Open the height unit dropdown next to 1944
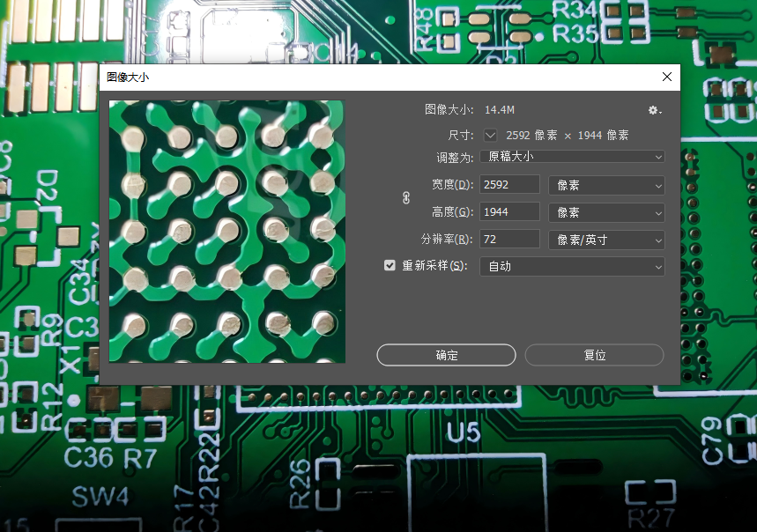Viewport: 757px width, 532px height. point(606,211)
